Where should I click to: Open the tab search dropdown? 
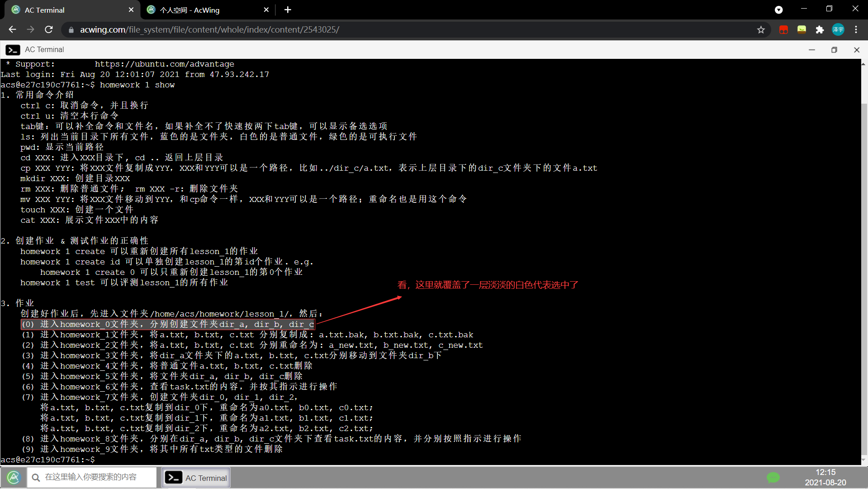(x=778, y=10)
